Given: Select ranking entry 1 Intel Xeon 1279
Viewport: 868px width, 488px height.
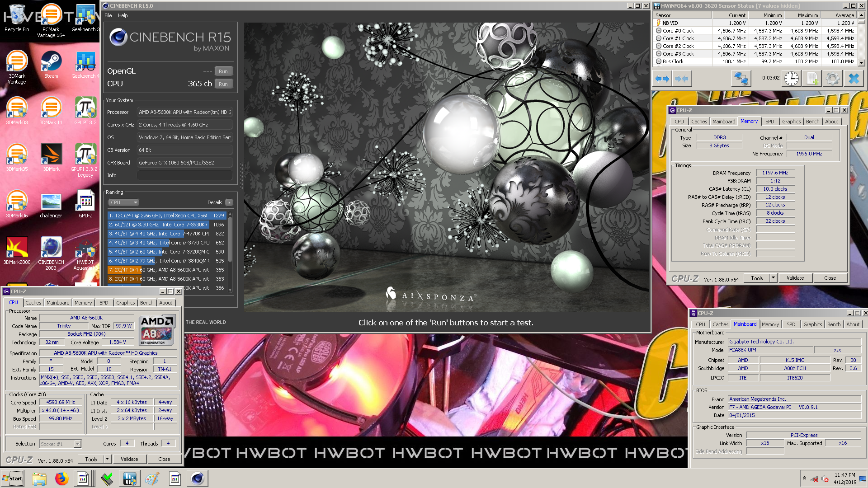Looking at the screenshot, I should coord(167,216).
